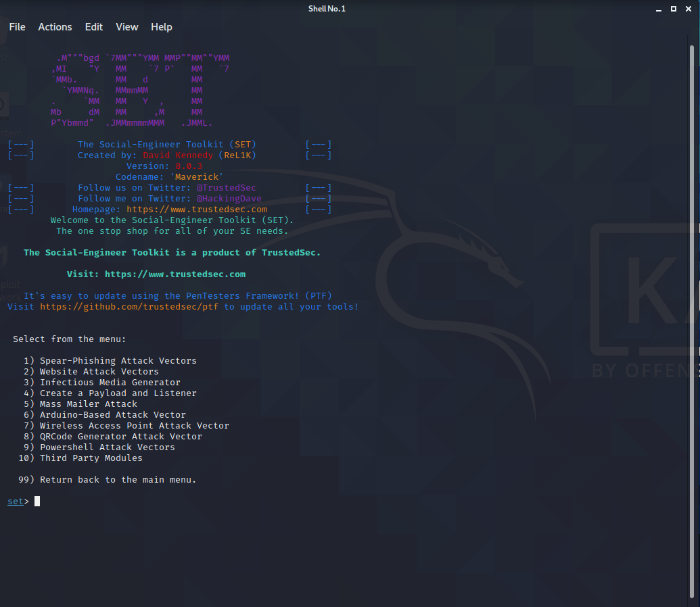
Task: Click '6) Arduino-Based Attack Vector' line
Action: [x=104, y=414]
